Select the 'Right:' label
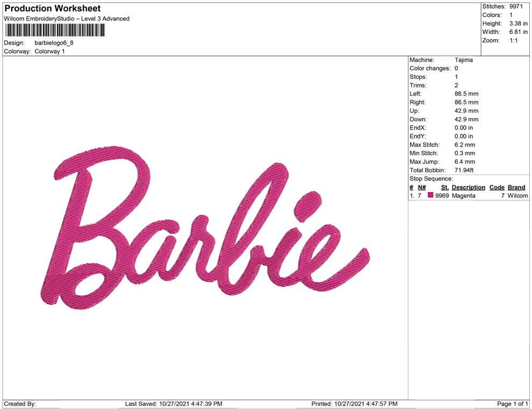532x409 pixels. click(x=418, y=103)
